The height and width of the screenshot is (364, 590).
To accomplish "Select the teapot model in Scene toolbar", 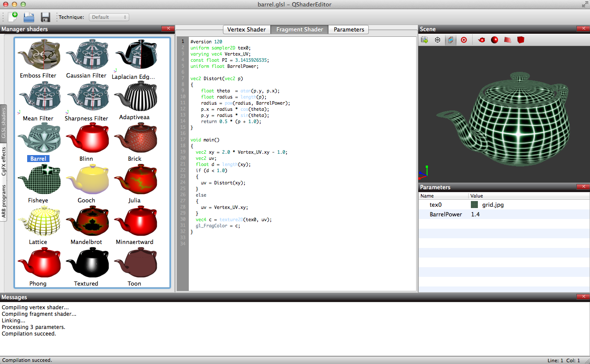I will click(x=482, y=40).
